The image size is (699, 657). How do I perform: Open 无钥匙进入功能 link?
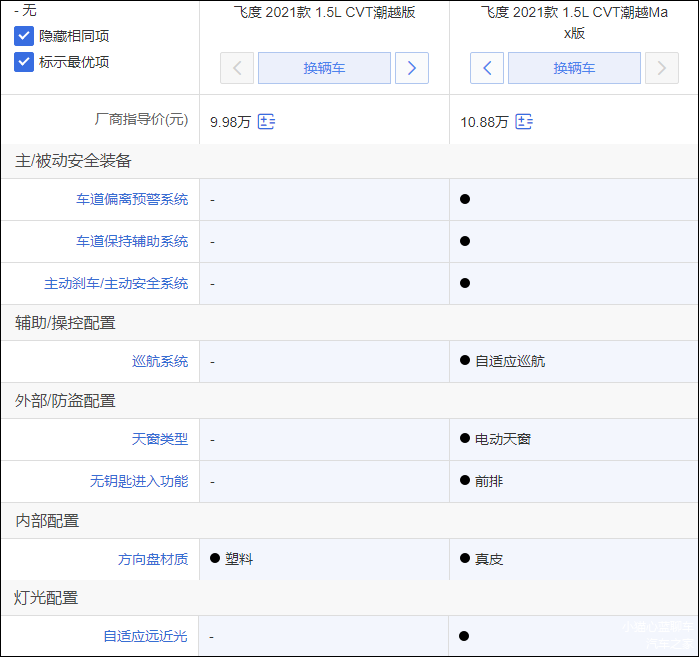coord(139,481)
